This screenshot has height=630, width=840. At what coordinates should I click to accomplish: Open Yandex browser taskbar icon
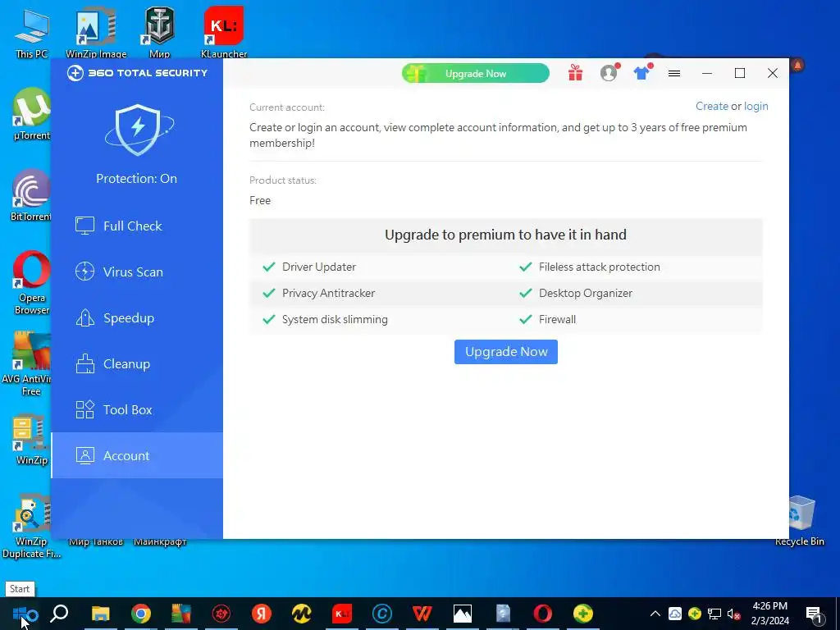point(262,614)
